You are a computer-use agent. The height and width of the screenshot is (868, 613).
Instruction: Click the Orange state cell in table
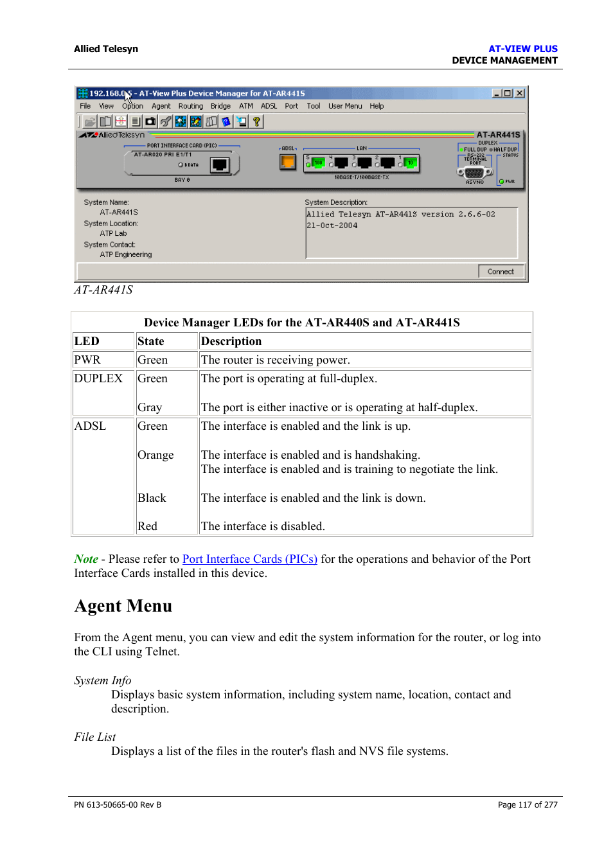click(155, 455)
